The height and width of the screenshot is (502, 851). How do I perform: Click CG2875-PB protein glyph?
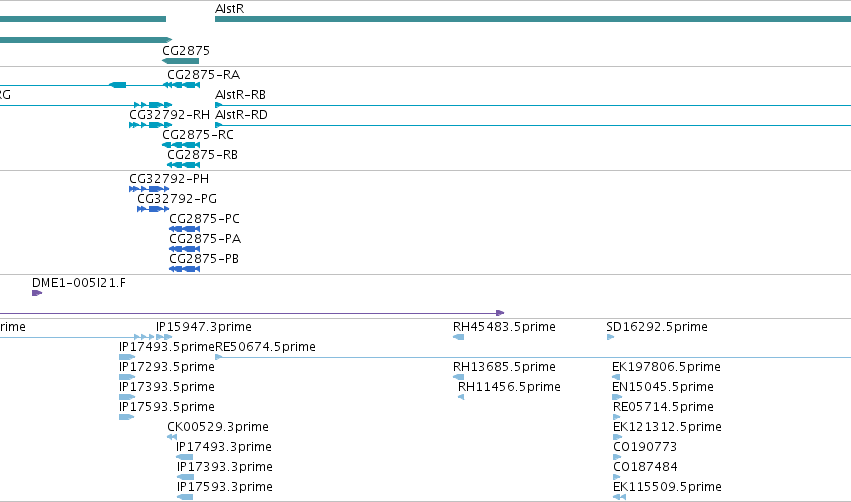click(x=185, y=269)
